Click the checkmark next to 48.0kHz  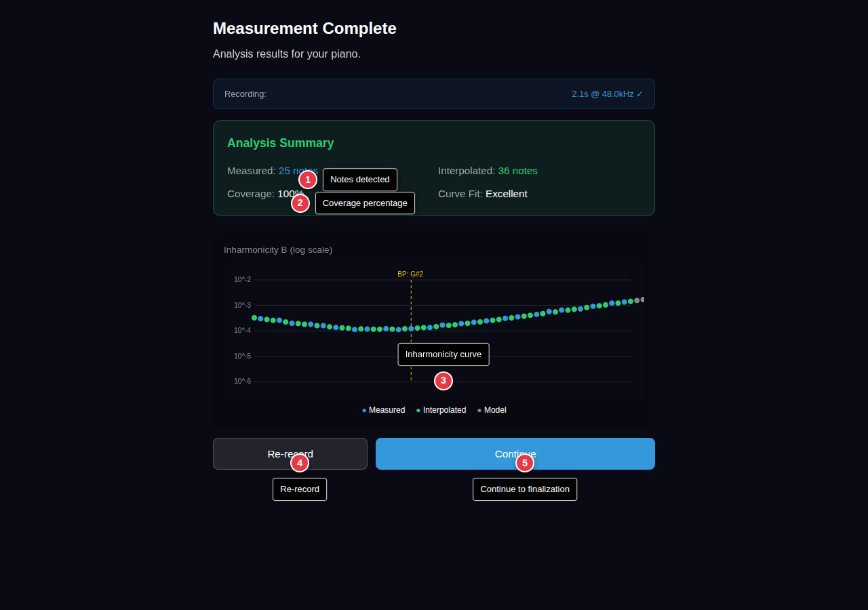click(x=640, y=94)
